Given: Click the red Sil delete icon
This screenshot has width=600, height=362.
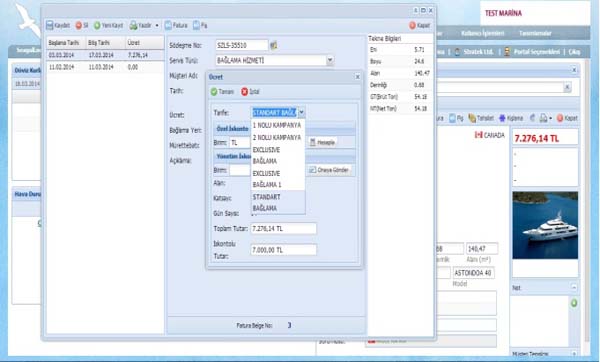Looking at the screenshot, I should 78,26.
